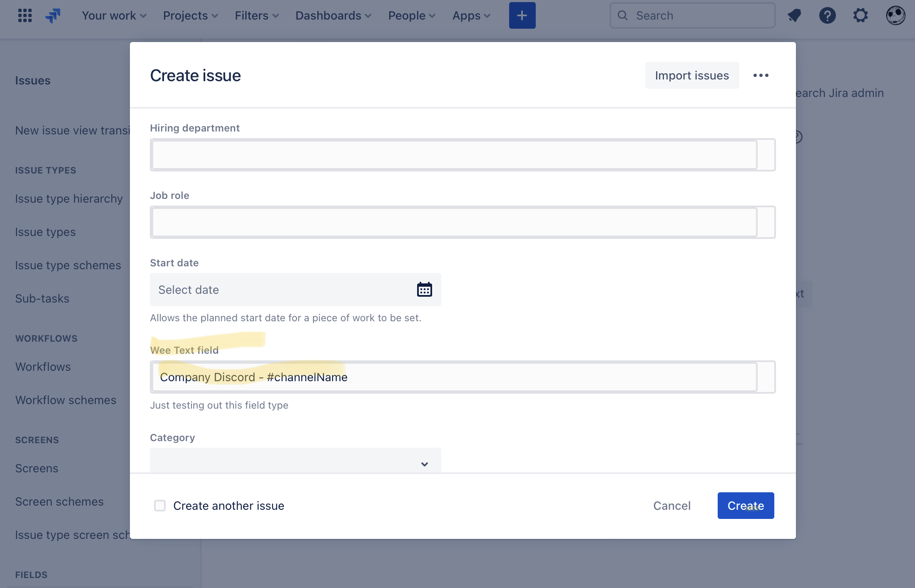Click the Create button to submit
Image resolution: width=915 pixels, height=588 pixels.
(746, 506)
